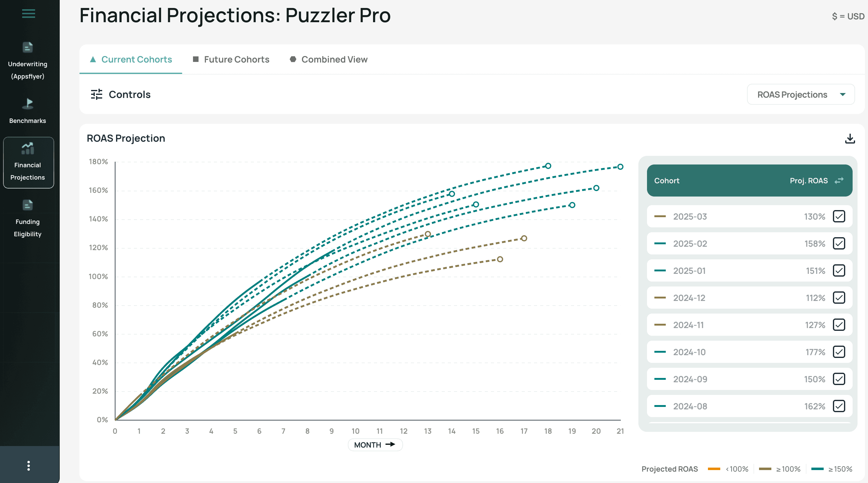868x483 pixels.
Task: Disable the 2024-12 cohort checkbox
Action: click(840, 298)
